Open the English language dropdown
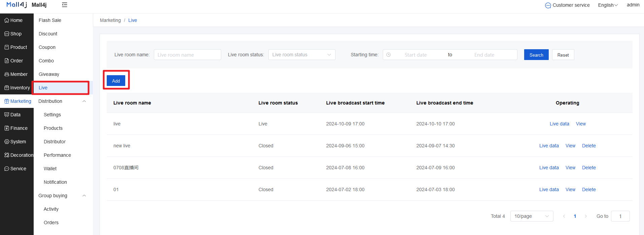This screenshot has height=235, width=644. [x=608, y=5]
